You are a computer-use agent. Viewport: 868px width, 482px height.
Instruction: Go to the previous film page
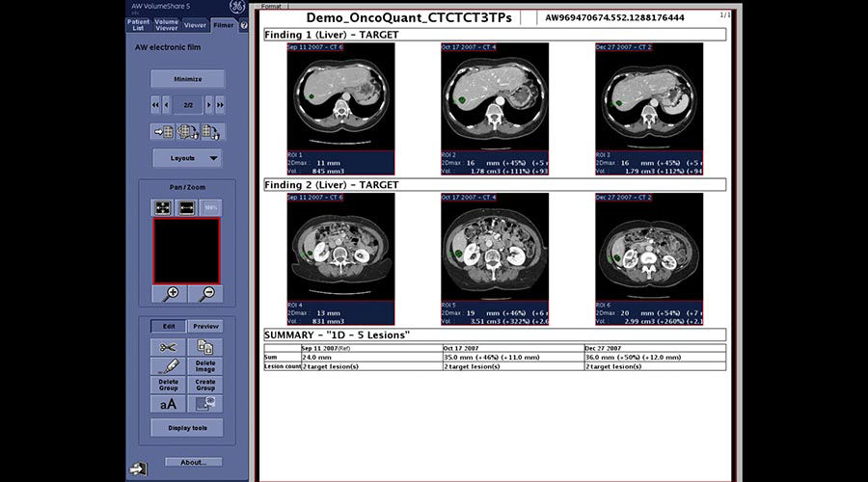pyautogui.click(x=166, y=104)
